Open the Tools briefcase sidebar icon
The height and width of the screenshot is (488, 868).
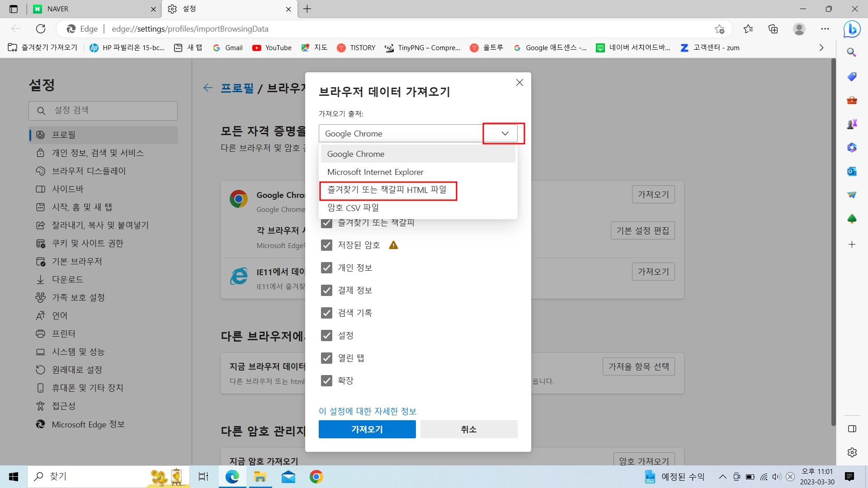pos(852,100)
